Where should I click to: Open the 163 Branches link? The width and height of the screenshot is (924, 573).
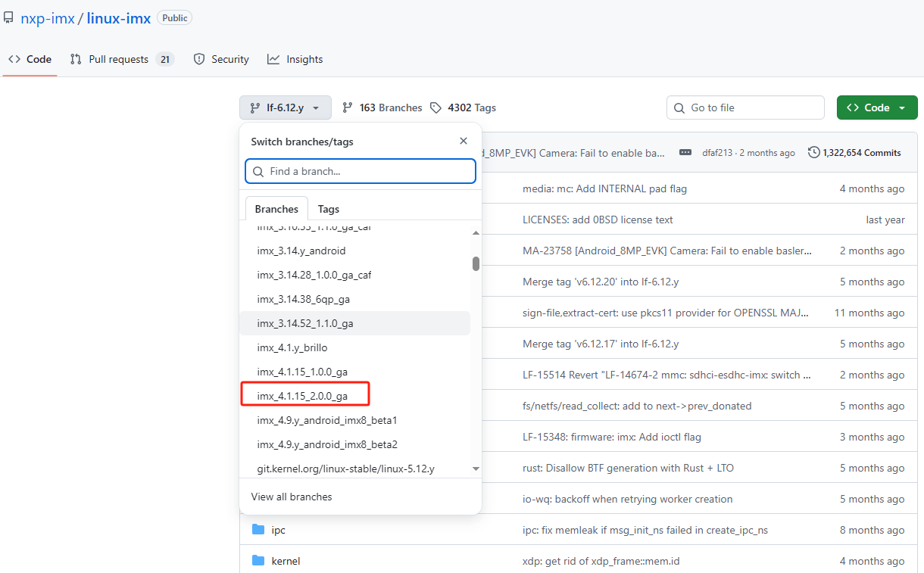(x=382, y=107)
